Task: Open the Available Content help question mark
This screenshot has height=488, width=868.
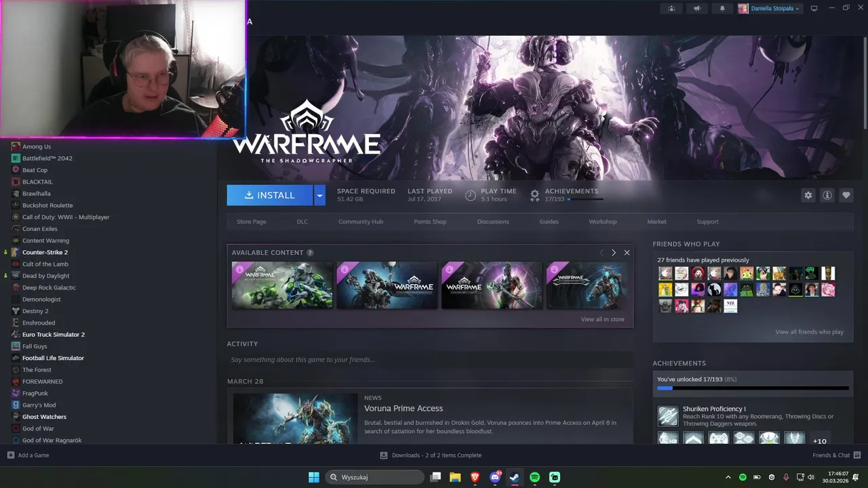Action: (310, 253)
